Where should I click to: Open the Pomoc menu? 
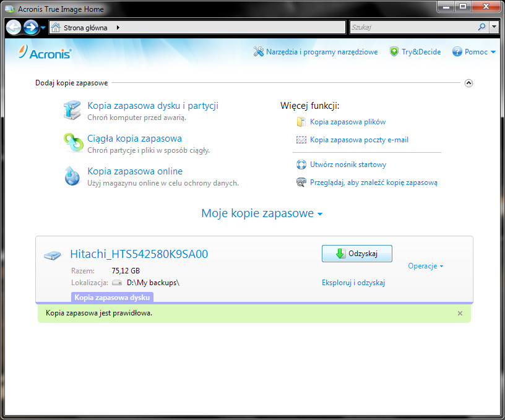(476, 52)
